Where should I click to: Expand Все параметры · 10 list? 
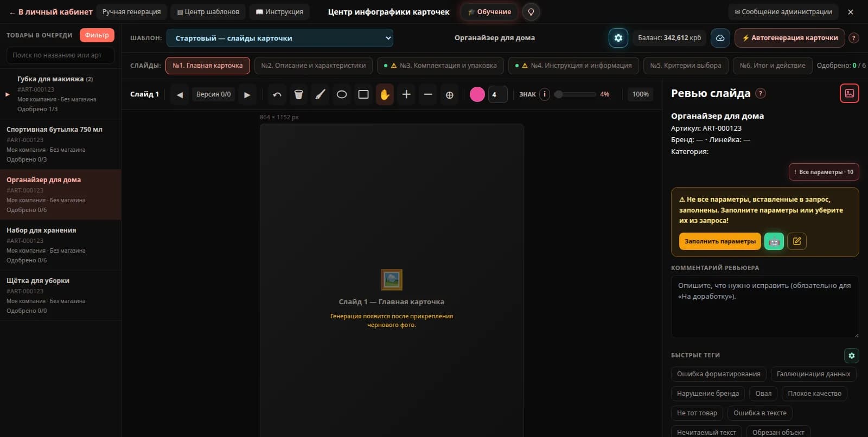click(x=824, y=172)
